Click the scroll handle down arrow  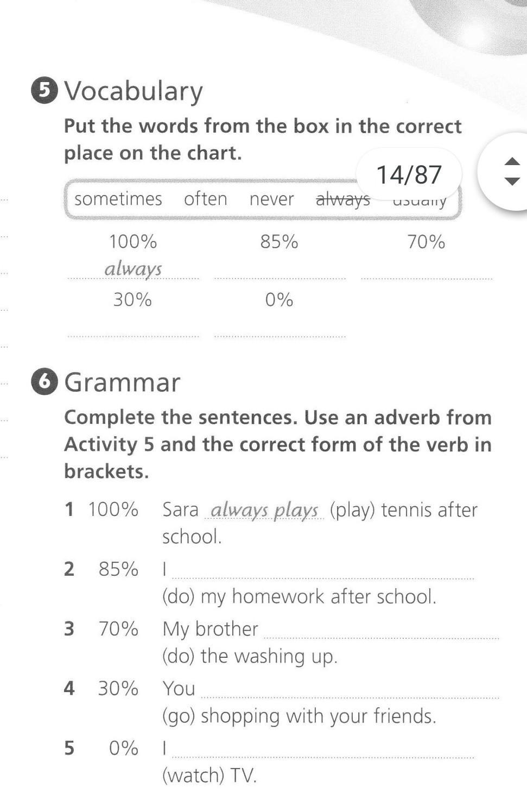(x=512, y=181)
